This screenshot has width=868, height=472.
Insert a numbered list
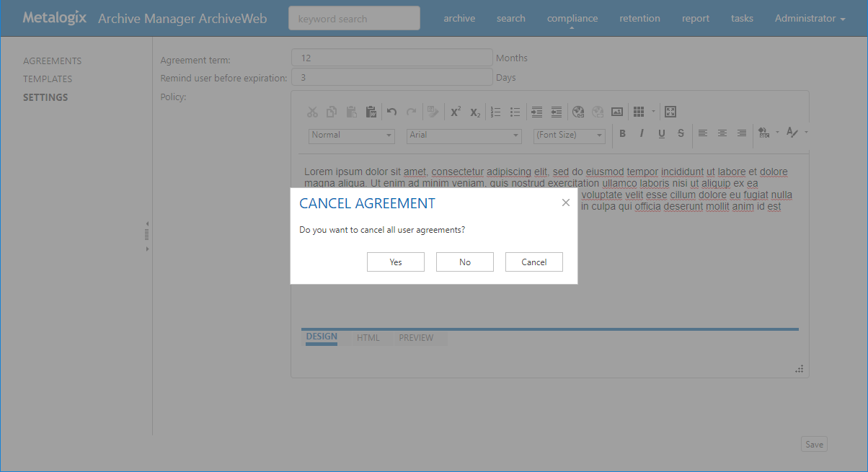coord(495,112)
